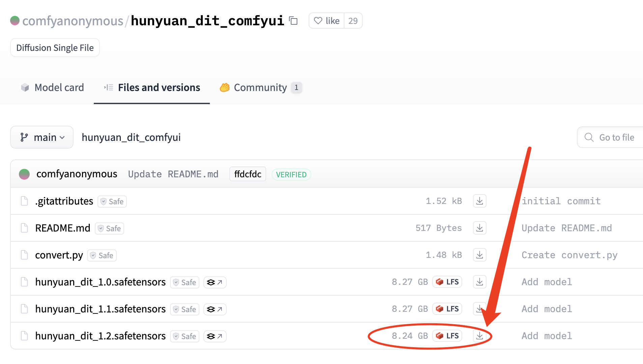This screenshot has height=364, width=643.
Task: Switch to Files and versions tab
Action: pyautogui.click(x=152, y=88)
